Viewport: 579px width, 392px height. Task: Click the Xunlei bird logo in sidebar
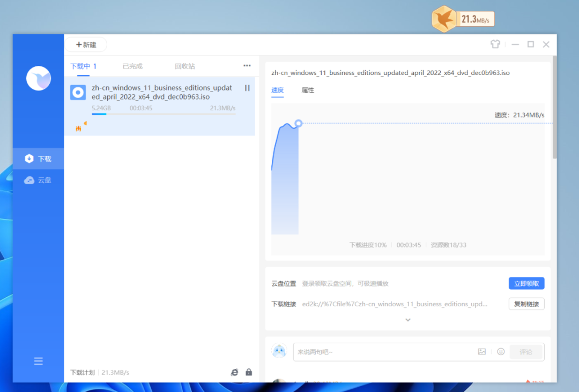tap(39, 78)
